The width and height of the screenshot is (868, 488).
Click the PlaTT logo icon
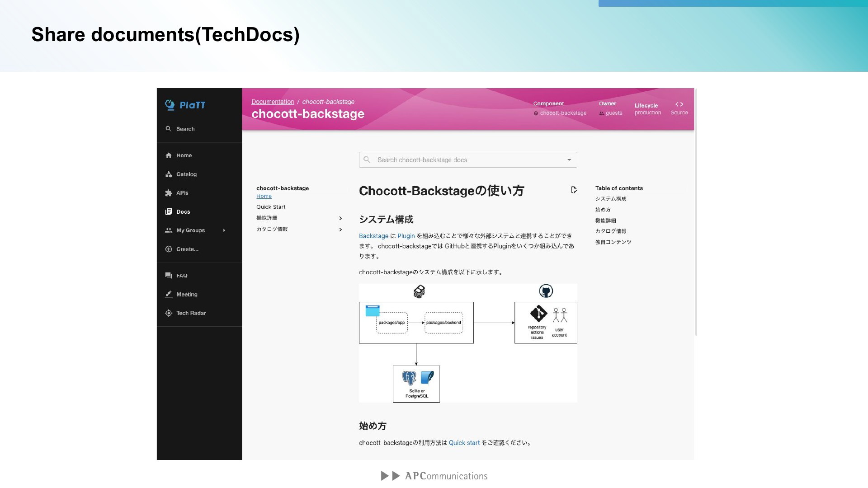pyautogui.click(x=170, y=105)
